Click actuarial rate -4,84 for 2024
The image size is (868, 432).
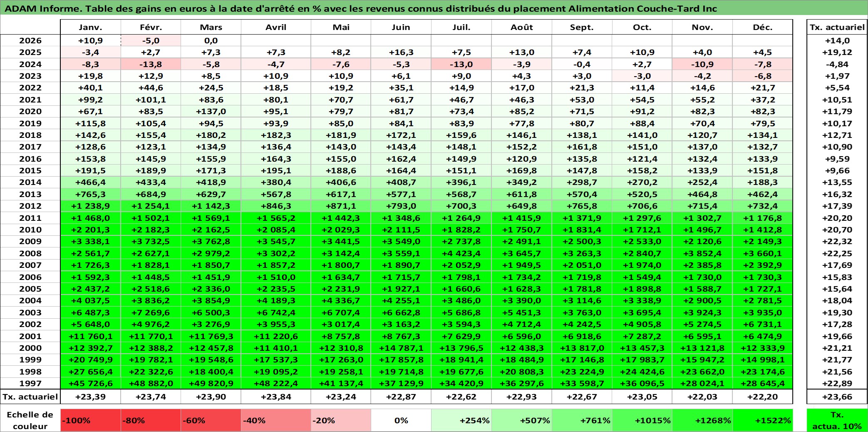coord(837,64)
